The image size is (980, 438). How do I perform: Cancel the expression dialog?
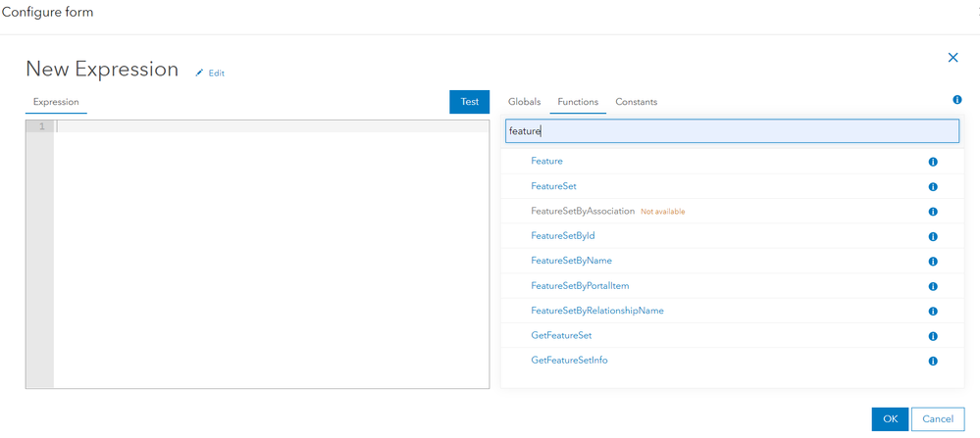point(938,419)
